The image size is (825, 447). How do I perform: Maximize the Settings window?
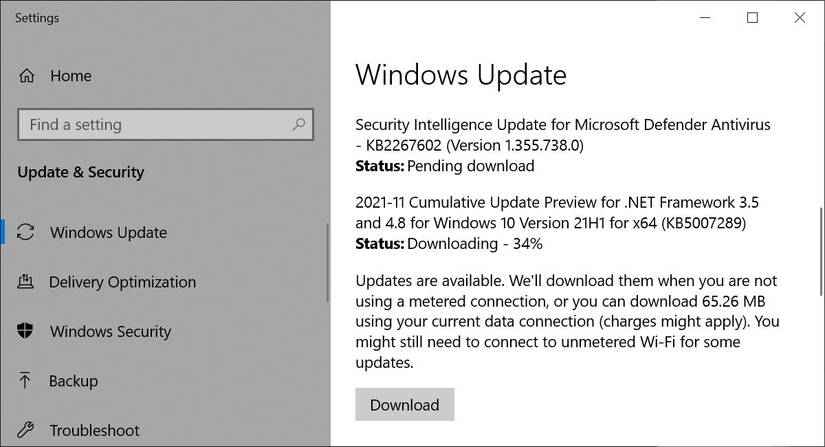pyautogui.click(x=753, y=18)
